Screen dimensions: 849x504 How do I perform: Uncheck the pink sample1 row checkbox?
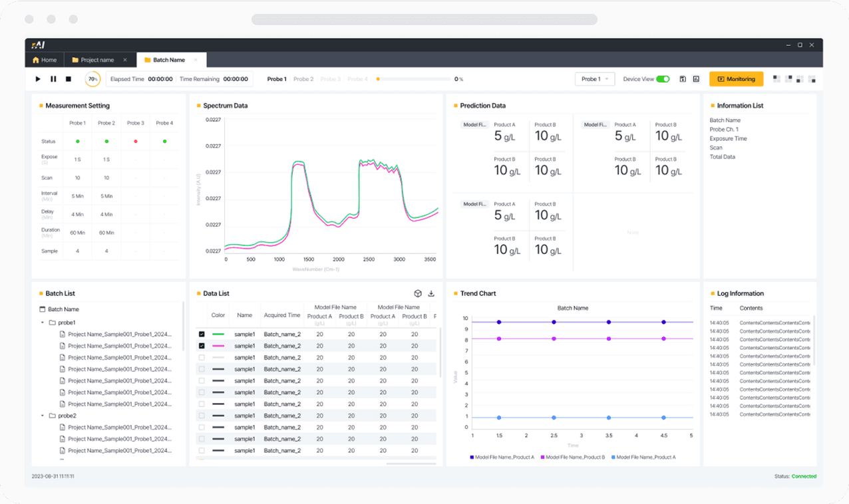202,346
